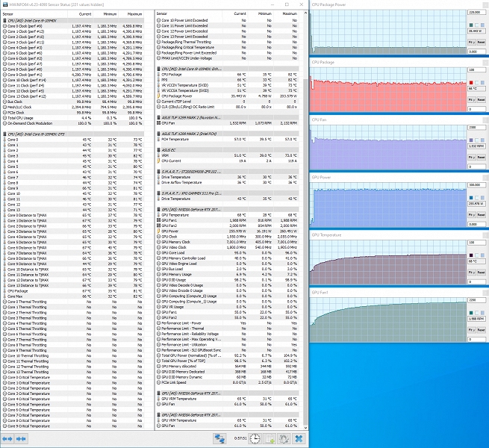Viewport: 489px width, 448px height.
Task: Click Fit y in CPU Package graph
Action: 472,99
